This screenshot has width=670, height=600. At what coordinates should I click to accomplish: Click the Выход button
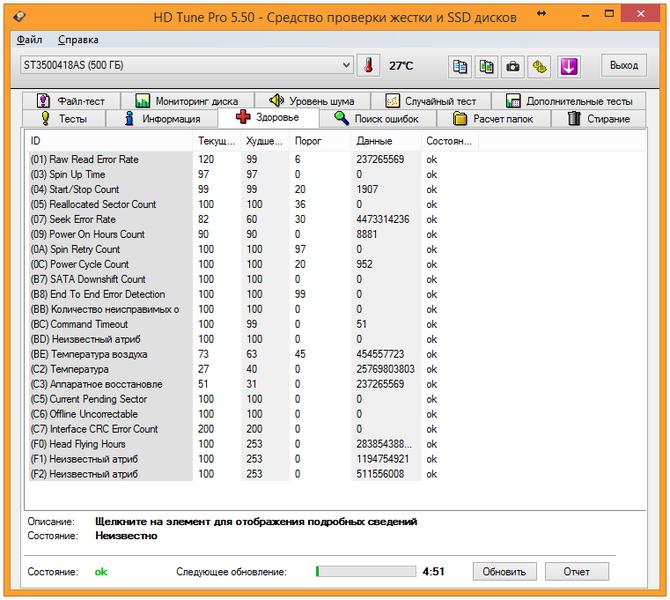(624, 65)
